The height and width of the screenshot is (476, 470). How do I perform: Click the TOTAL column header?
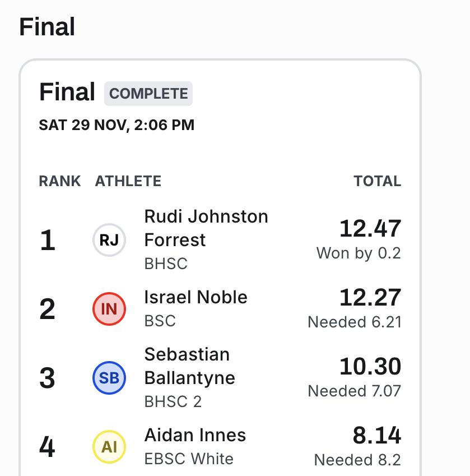(x=377, y=181)
